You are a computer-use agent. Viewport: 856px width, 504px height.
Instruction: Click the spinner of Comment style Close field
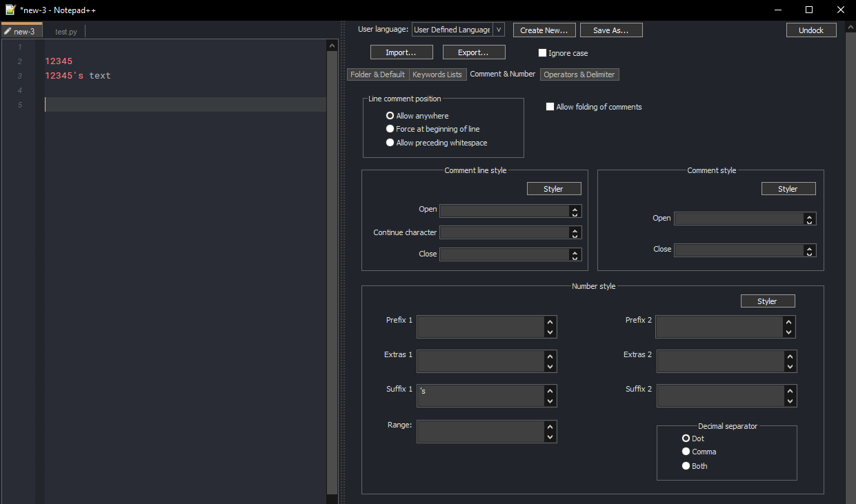[810, 250]
